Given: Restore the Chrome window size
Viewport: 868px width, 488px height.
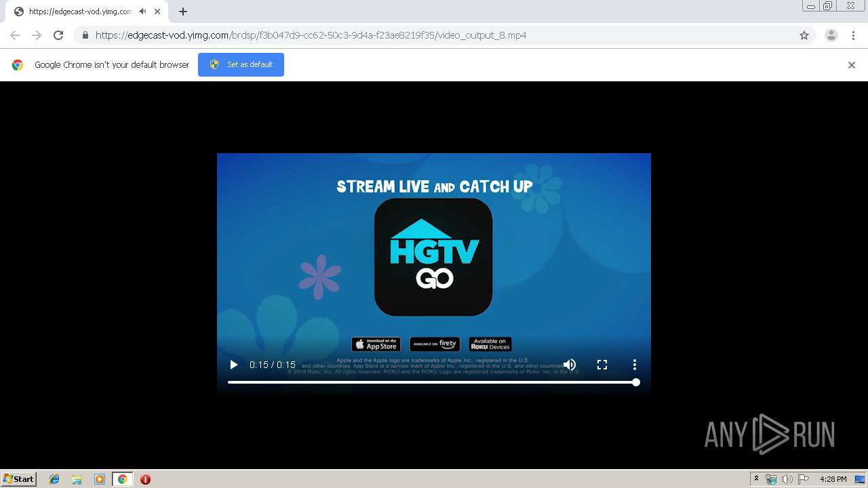Looking at the screenshot, I should click(x=828, y=6).
